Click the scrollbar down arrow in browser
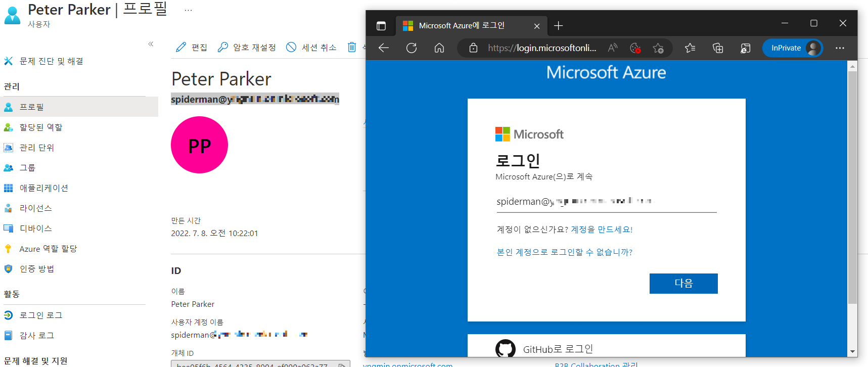Screen dimensions: 868x367 tap(853, 351)
